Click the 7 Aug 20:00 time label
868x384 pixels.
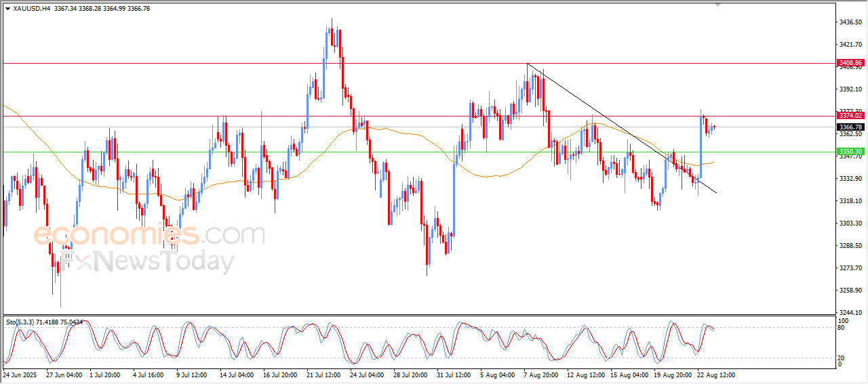(540, 375)
